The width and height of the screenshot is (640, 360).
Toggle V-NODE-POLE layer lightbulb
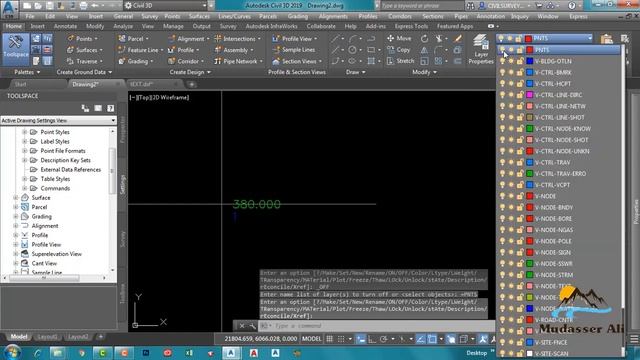[x=502, y=241]
